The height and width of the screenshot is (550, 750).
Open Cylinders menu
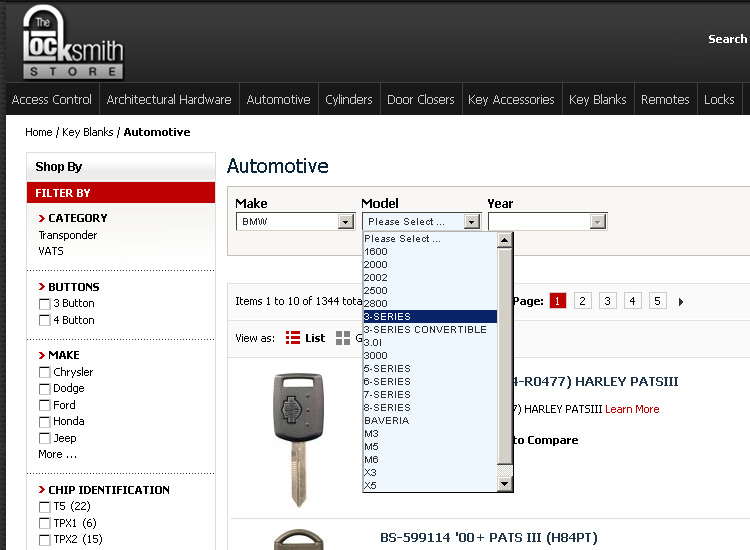[x=349, y=99]
